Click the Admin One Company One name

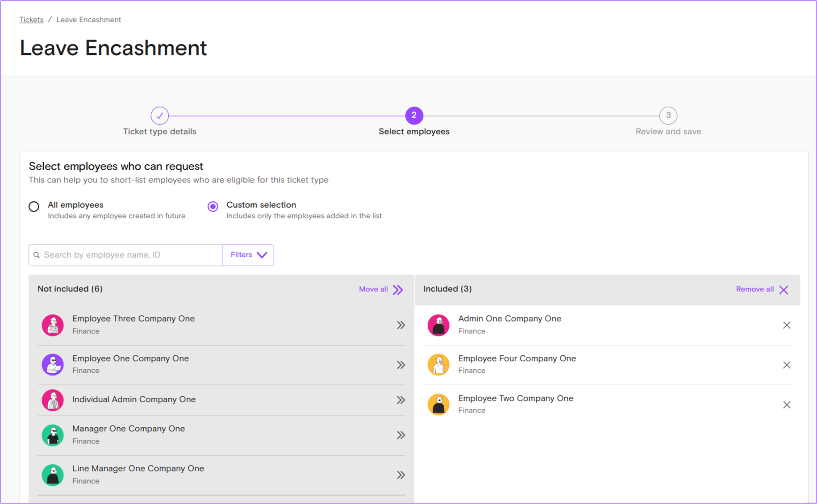tap(509, 319)
